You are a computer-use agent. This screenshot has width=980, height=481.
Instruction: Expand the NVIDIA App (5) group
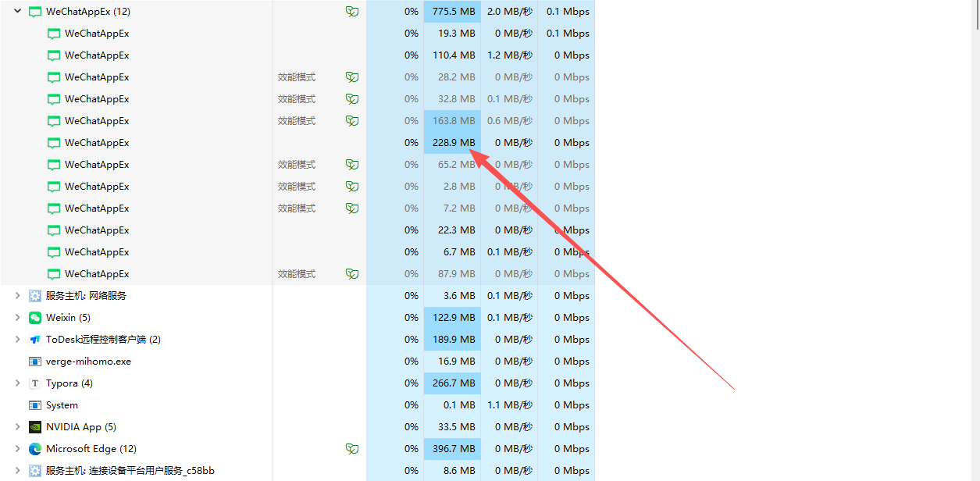(17, 427)
